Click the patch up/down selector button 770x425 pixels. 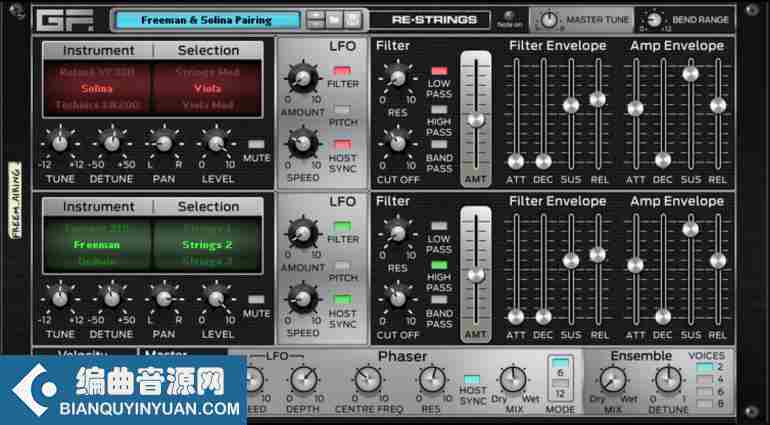coord(315,20)
